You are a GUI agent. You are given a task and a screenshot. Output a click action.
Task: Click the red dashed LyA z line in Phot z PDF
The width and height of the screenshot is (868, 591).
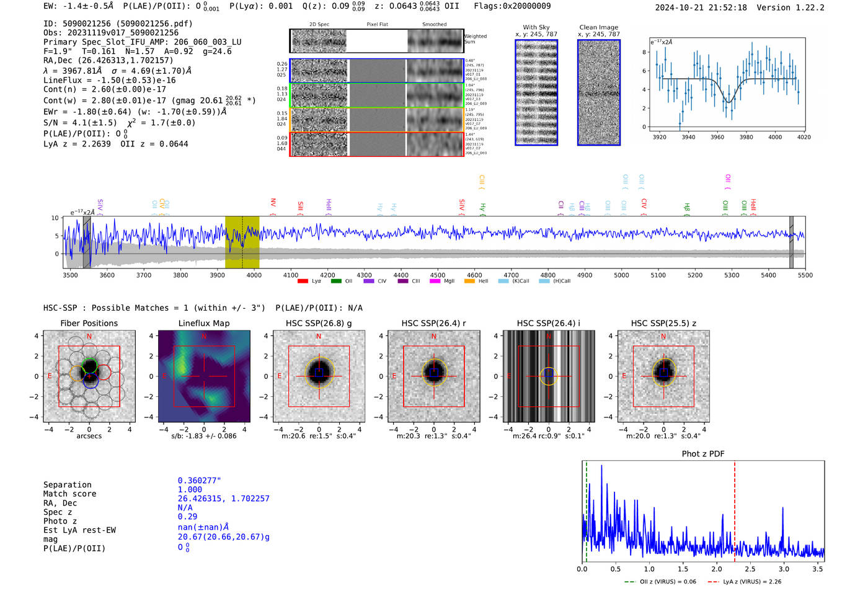(735, 511)
